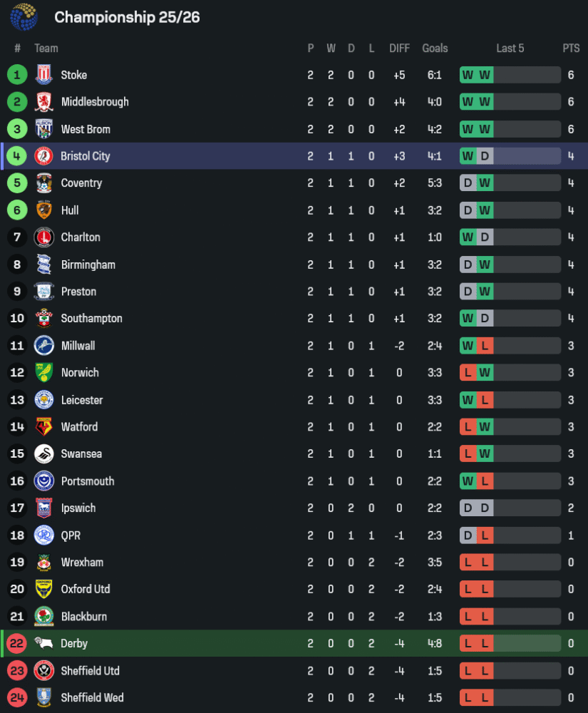Click the Swansea club crest
Screen dimensions: 588x713
[x=44, y=454]
